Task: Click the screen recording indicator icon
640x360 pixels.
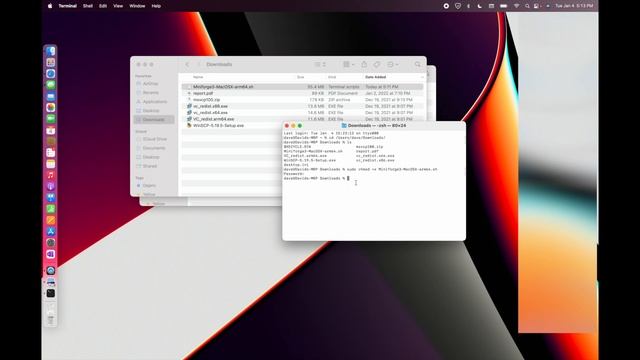Action: point(446,6)
